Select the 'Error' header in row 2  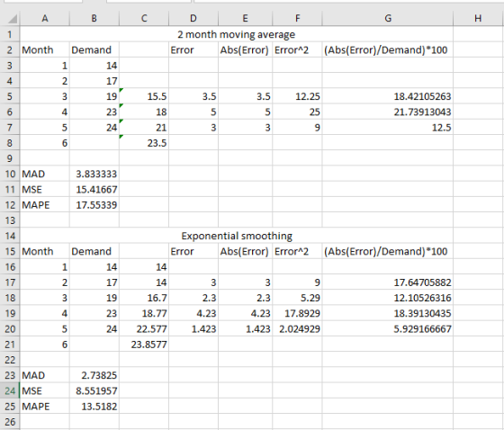click(x=193, y=49)
